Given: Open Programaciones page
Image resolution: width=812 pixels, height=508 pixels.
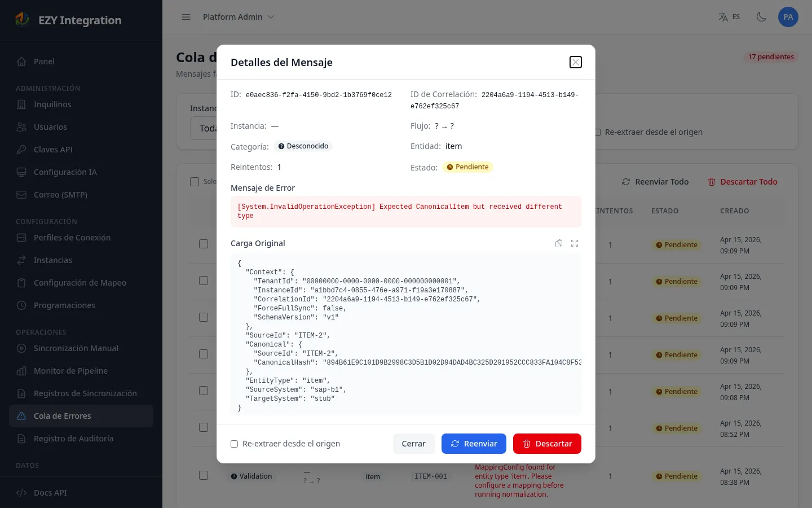Looking at the screenshot, I should [x=81, y=305].
